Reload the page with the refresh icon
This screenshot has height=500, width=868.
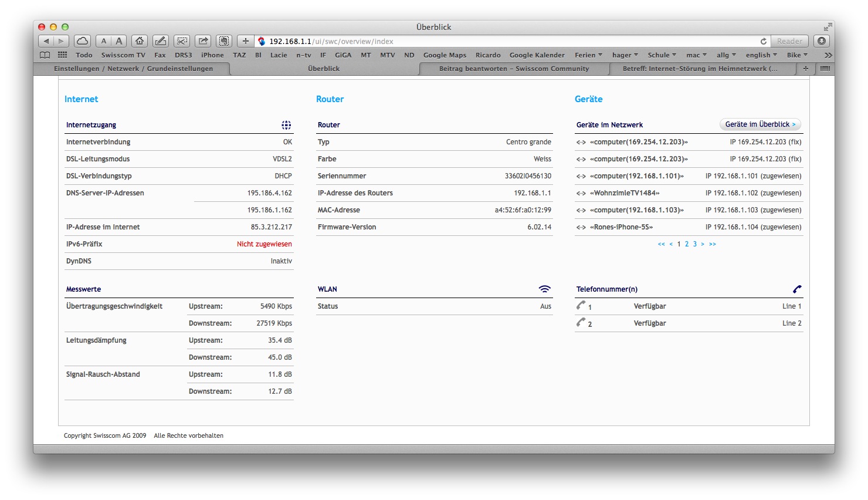763,41
